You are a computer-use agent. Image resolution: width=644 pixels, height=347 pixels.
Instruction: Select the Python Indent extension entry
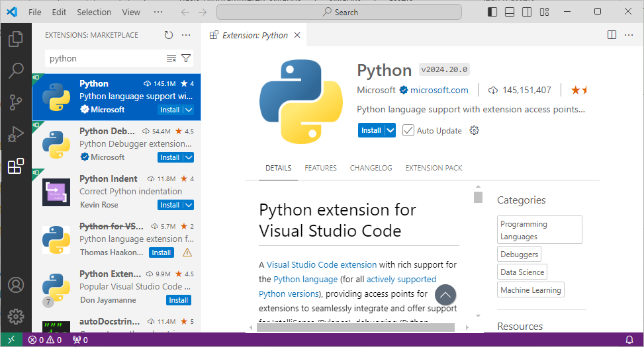[116, 192]
